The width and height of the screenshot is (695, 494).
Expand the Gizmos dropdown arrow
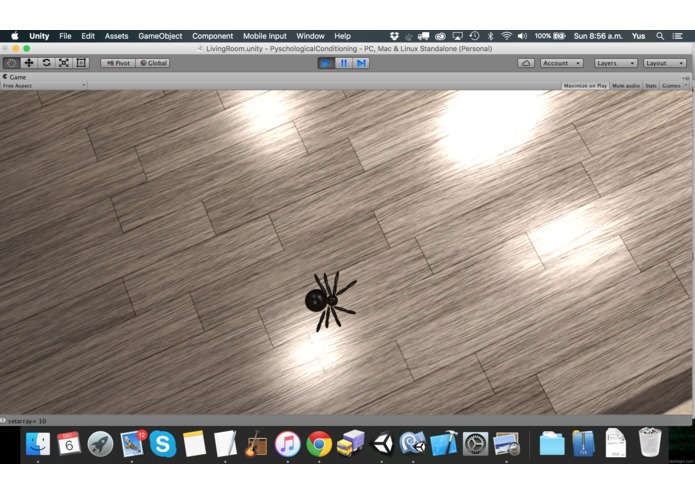coord(686,86)
